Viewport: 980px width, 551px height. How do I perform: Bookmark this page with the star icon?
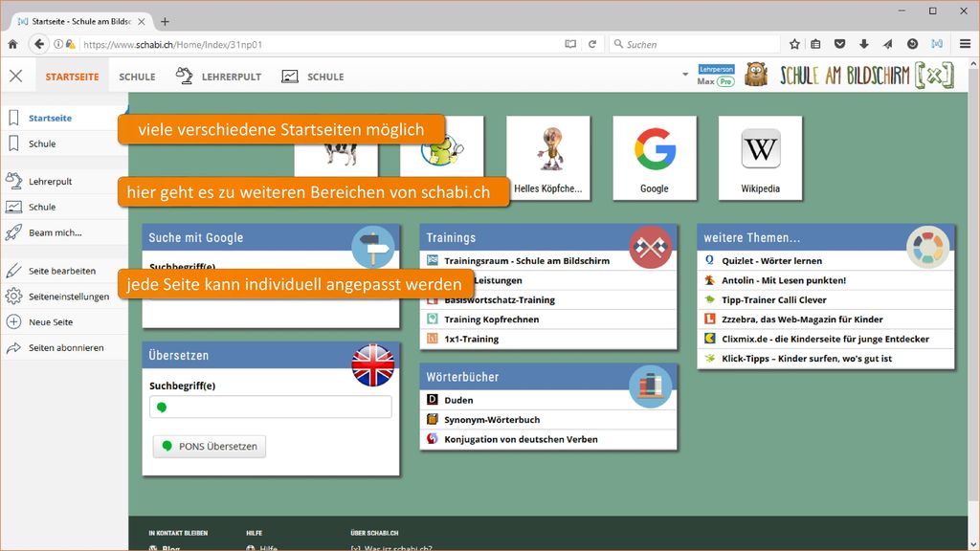tap(794, 44)
